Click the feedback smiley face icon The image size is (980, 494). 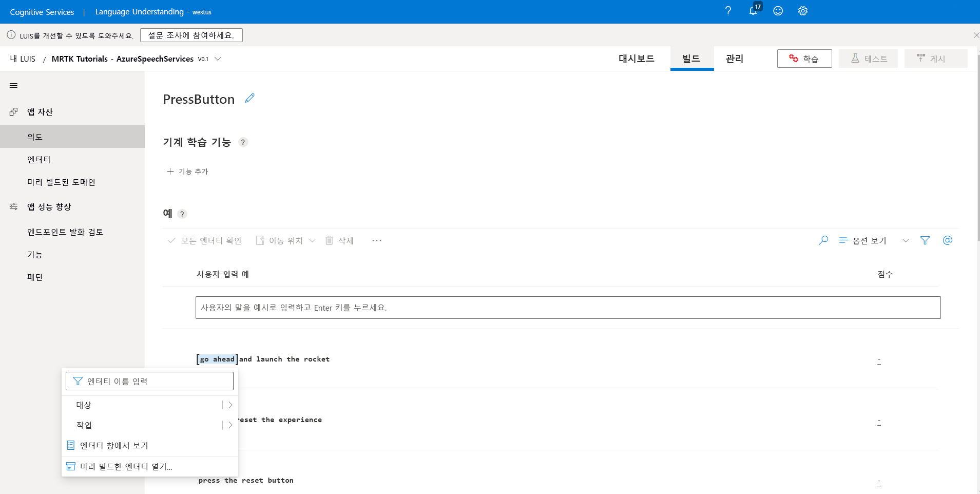[x=778, y=11]
